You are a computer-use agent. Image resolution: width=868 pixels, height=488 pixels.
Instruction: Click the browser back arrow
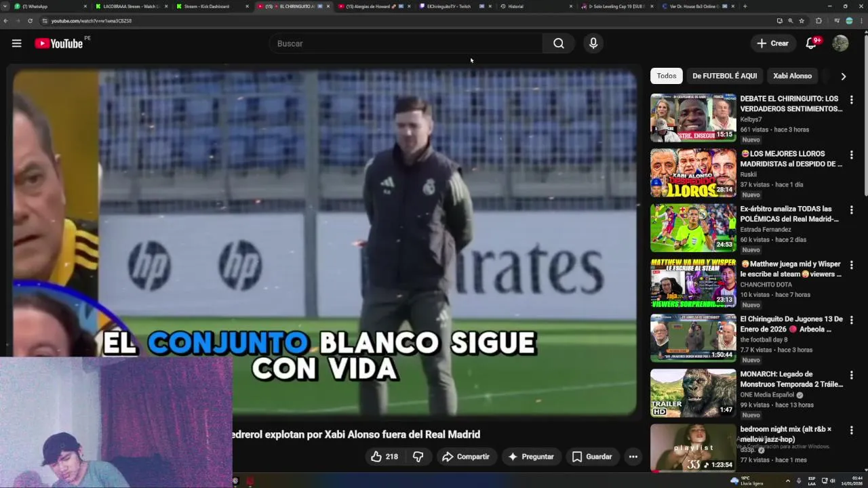coord(5,21)
